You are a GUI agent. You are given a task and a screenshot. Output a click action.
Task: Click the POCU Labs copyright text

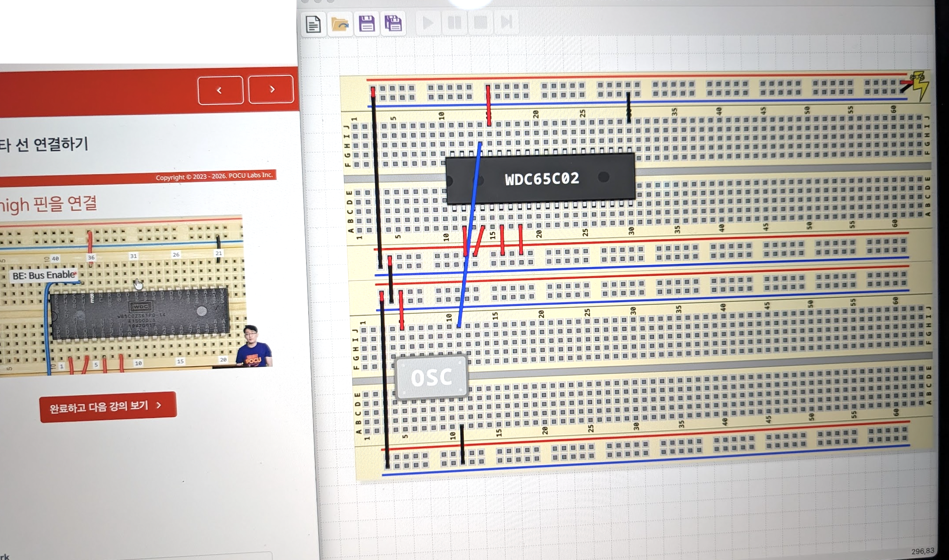click(x=214, y=176)
